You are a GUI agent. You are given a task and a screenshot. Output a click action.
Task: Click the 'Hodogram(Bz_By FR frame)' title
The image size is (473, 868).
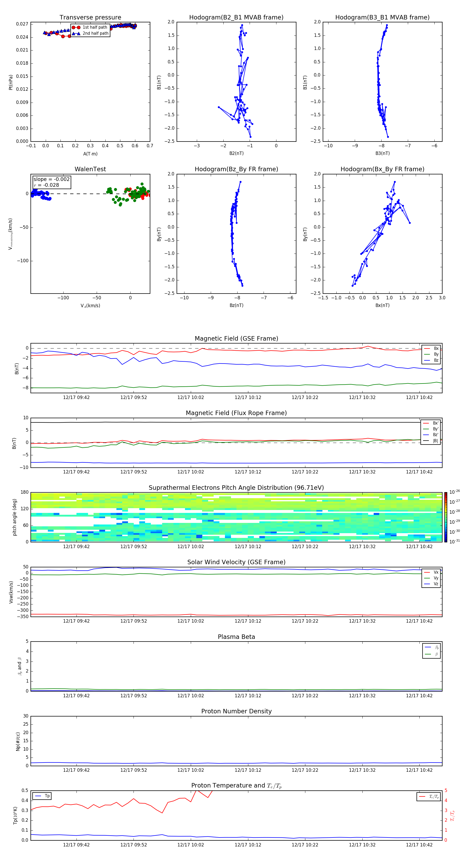tap(236, 169)
